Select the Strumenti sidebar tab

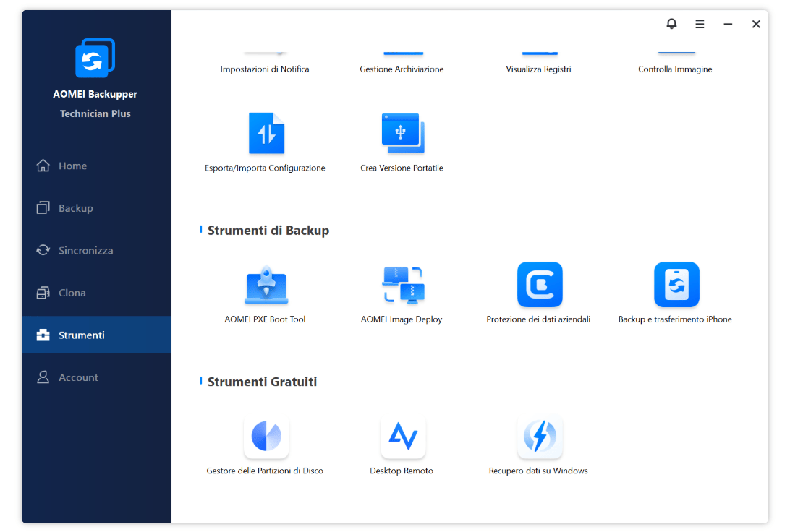pyautogui.click(x=96, y=335)
